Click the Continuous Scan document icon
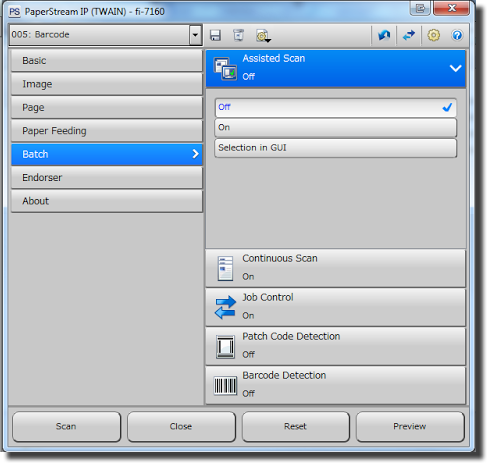Viewport: 496px width, 472px height. [x=225, y=268]
